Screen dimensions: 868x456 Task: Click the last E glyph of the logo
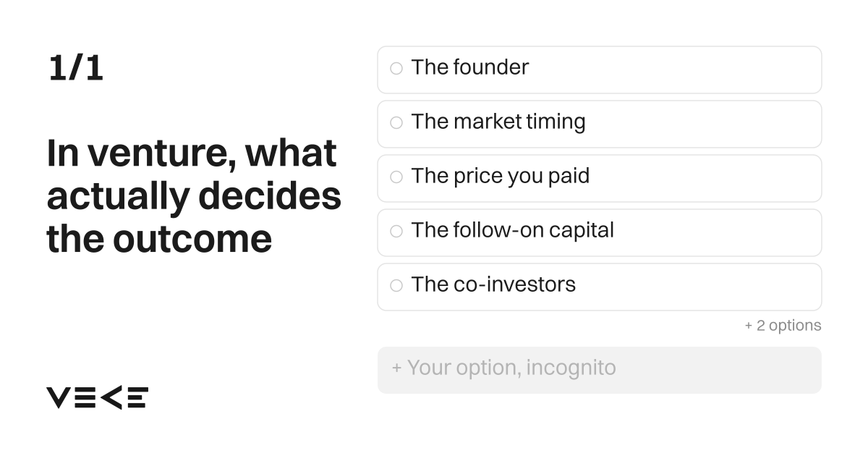point(137,397)
